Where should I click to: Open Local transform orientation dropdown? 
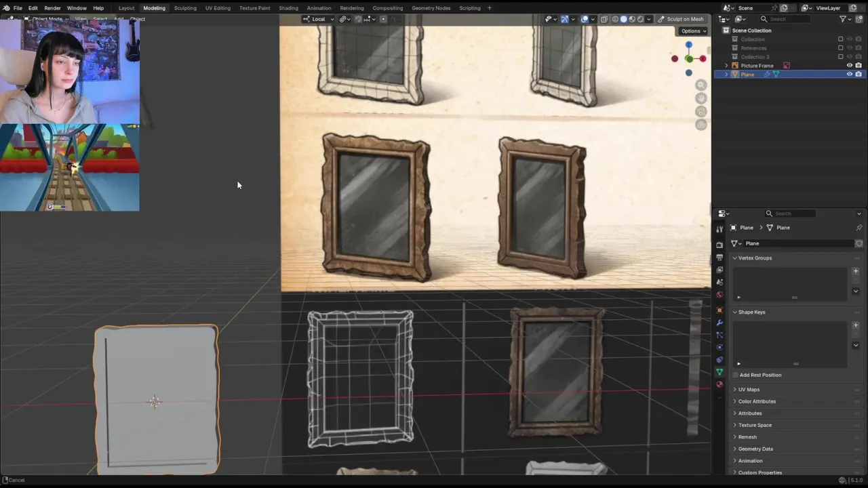pos(319,19)
